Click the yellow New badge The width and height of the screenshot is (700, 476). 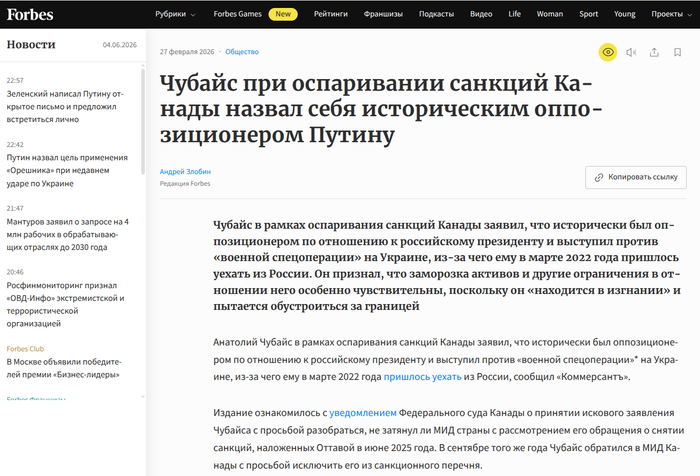click(x=283, y=14)
